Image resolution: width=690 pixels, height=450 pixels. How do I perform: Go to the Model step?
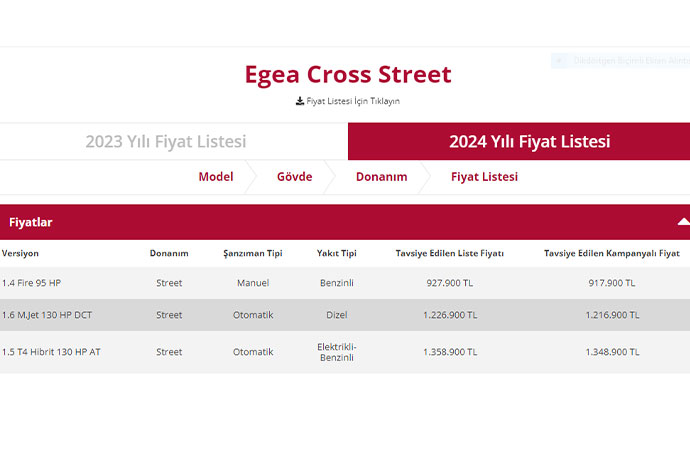[x=216, y=177]
